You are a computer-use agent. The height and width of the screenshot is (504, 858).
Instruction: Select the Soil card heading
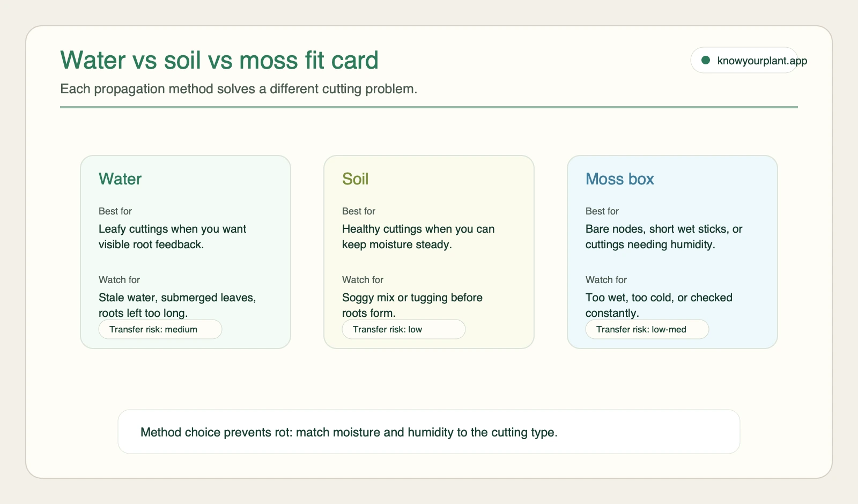point(356,179)
